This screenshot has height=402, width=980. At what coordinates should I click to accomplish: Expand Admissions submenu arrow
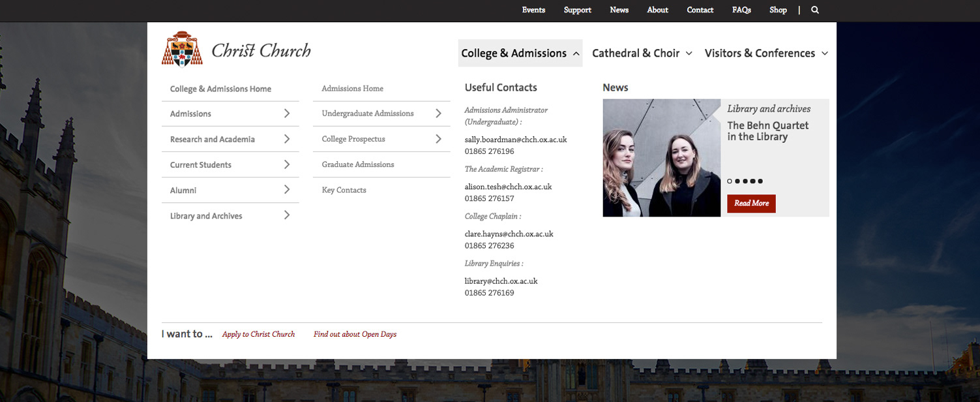287,114
